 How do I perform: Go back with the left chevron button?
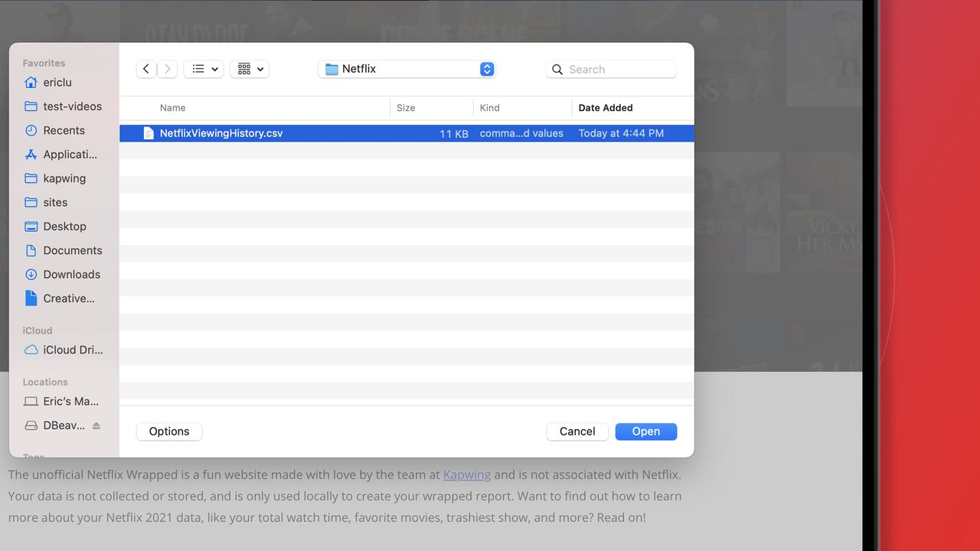point(146,69)
